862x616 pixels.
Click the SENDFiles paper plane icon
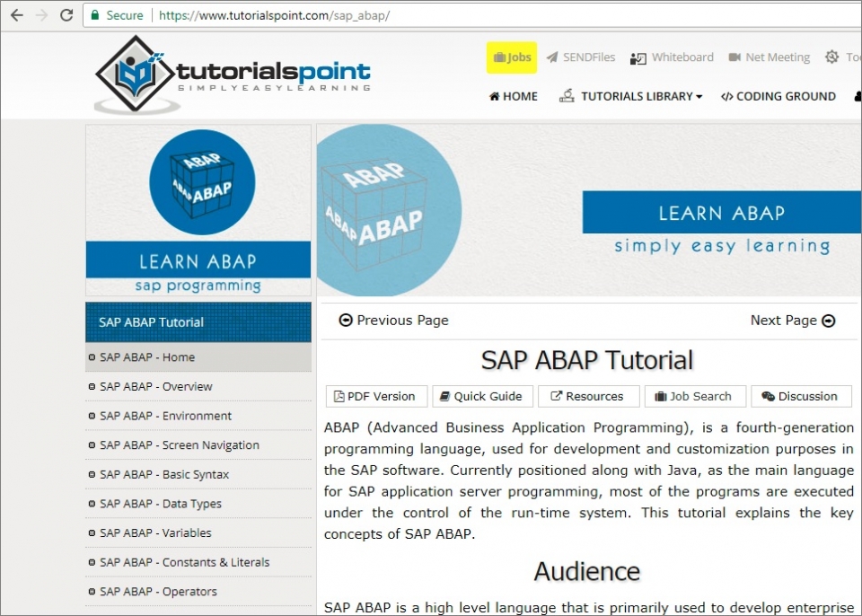click(x=552, y=57)
